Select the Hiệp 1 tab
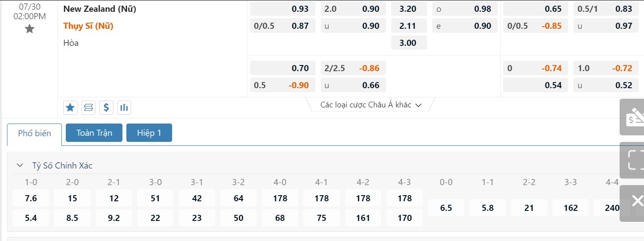This screenshot has height=241, width=644. click(149, 133)
